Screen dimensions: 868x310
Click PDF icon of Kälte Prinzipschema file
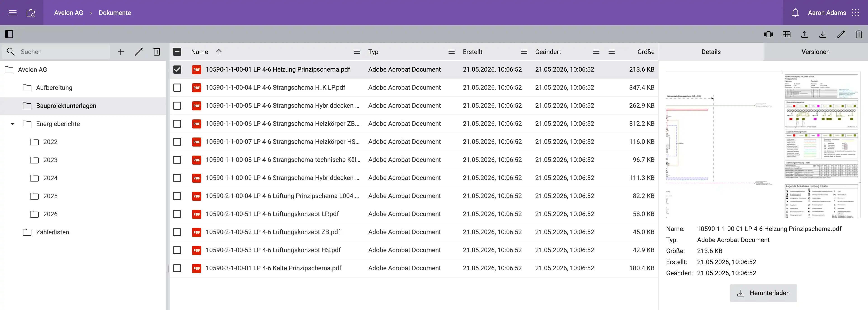(196, 268)
